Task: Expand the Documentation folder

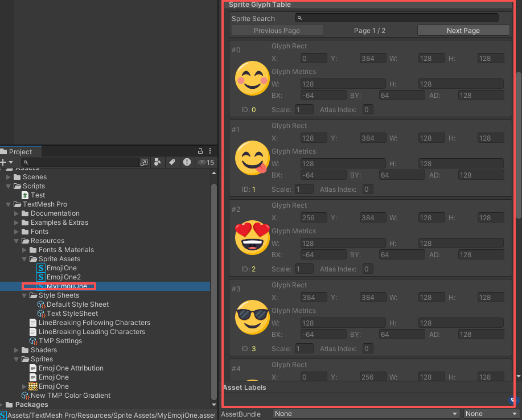Action: tap(17, 213)
